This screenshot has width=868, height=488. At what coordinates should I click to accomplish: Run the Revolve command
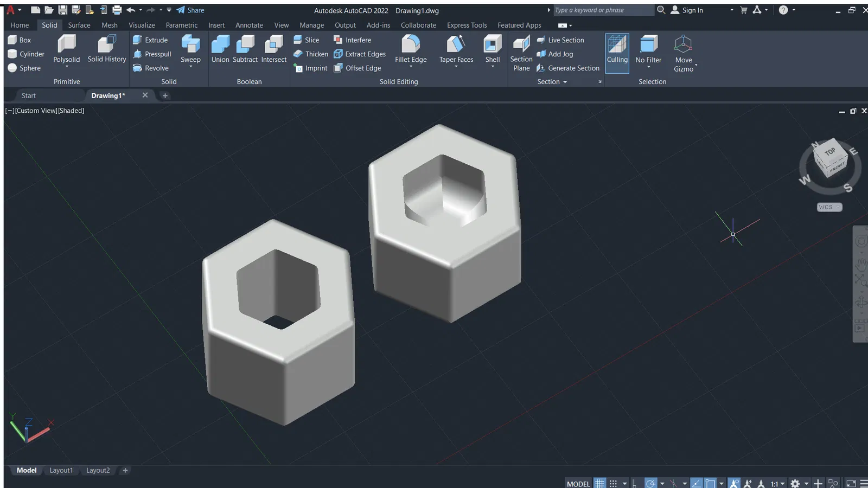pyautogui.click(x=151, y=68)
